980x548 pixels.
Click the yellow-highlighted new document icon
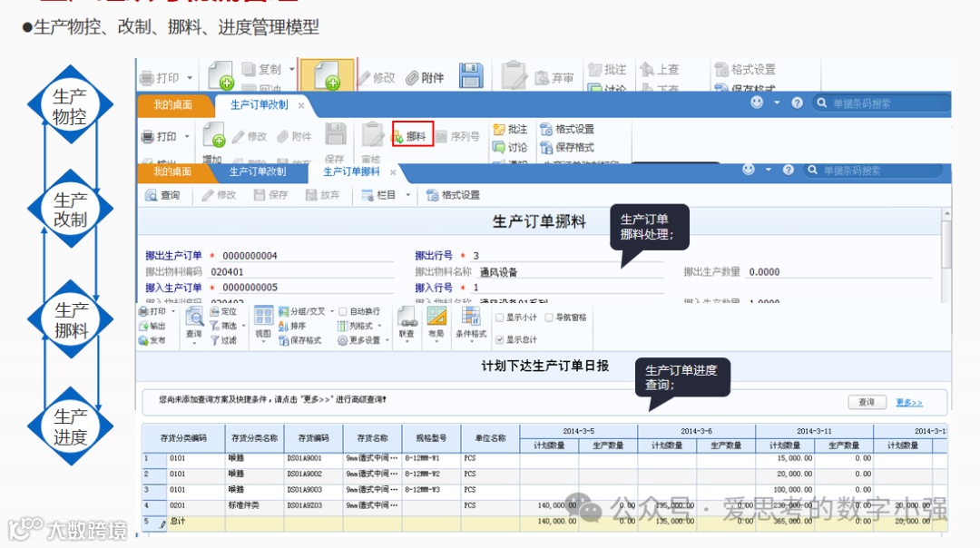click(x=328, y=75)
